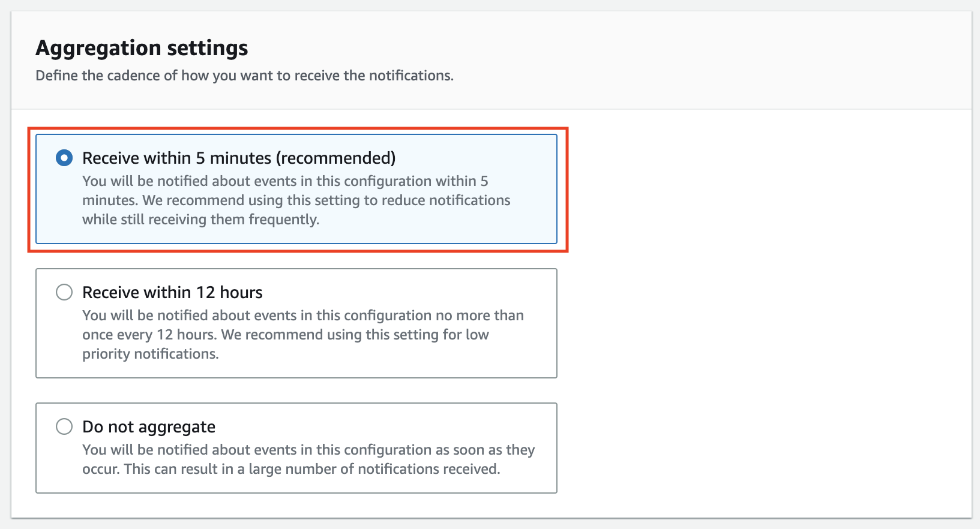
Task: Choose the 12 hours option card
Action: [x=296, y=323]
